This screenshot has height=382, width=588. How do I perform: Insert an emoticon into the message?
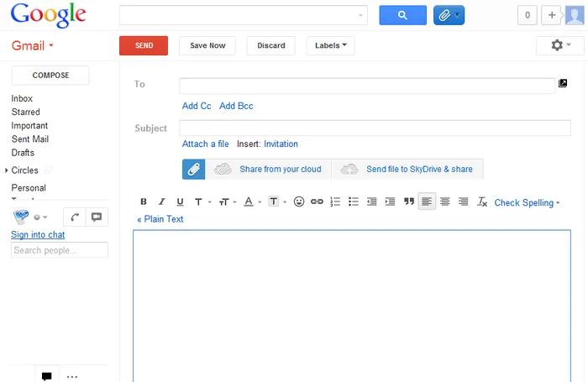click(299, 202)
